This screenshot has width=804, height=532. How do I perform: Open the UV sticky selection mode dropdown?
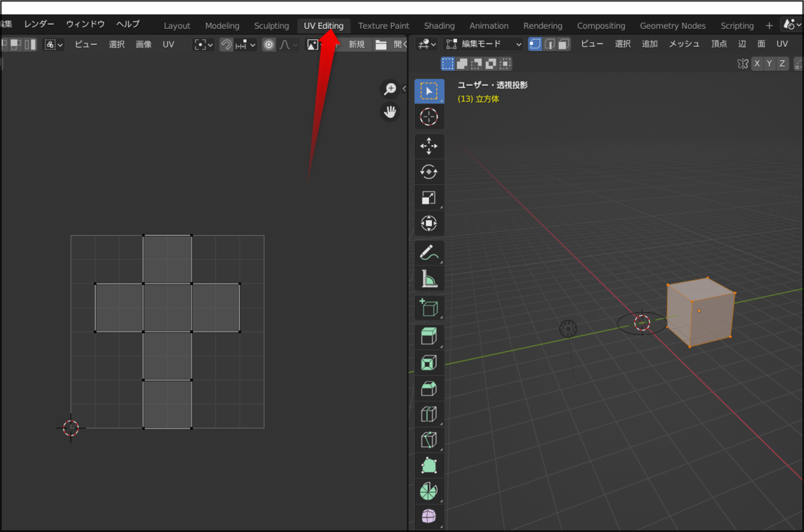pos(54,45)
